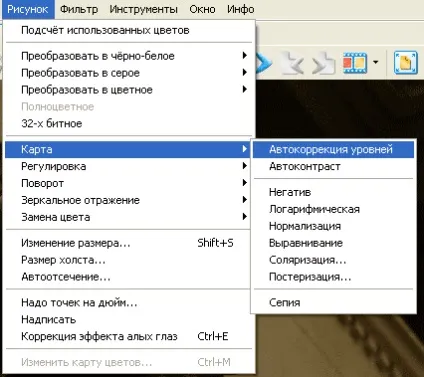Click the blue next arrow toolbar icon
The height and width of the screenshot is (377, 424).
tap(264, 62)
